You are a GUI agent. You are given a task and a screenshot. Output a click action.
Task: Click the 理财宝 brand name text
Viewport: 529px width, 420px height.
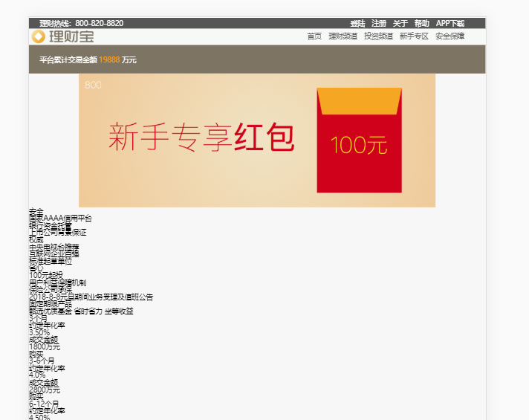pos(71,36)
